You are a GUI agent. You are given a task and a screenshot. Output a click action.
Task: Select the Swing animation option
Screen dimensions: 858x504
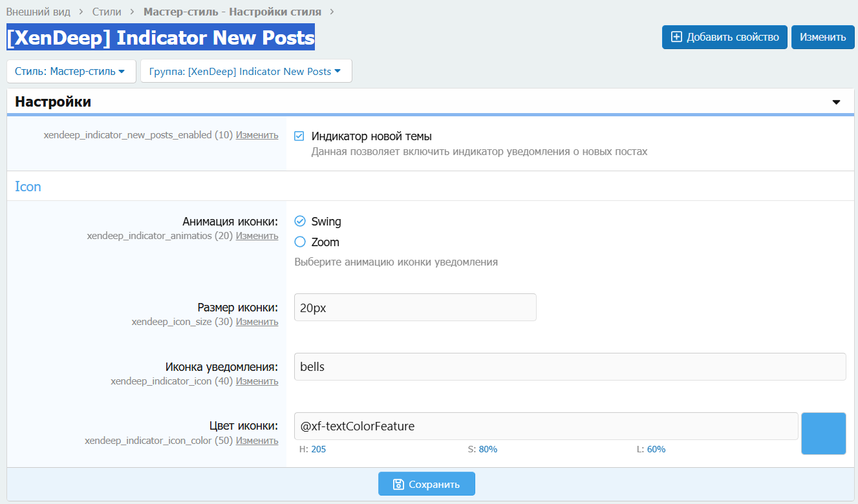pos(300,222)
